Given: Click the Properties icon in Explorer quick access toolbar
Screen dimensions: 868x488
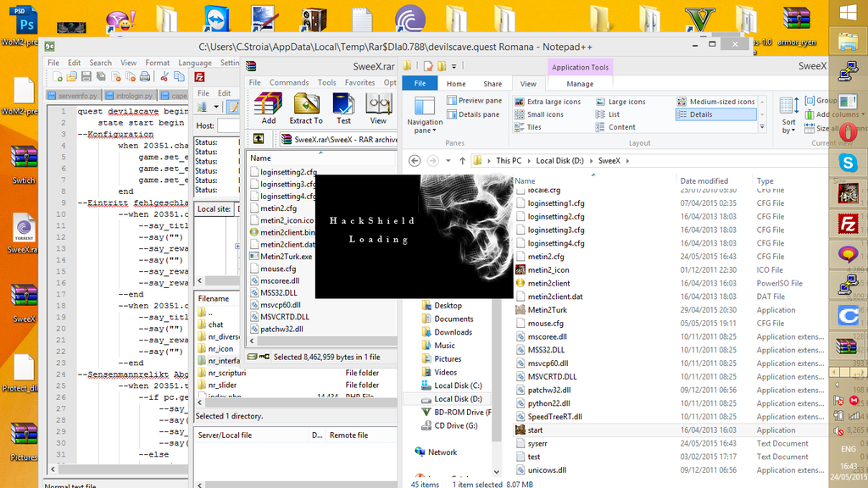Looking at the screenshot, I should point(428,66).
